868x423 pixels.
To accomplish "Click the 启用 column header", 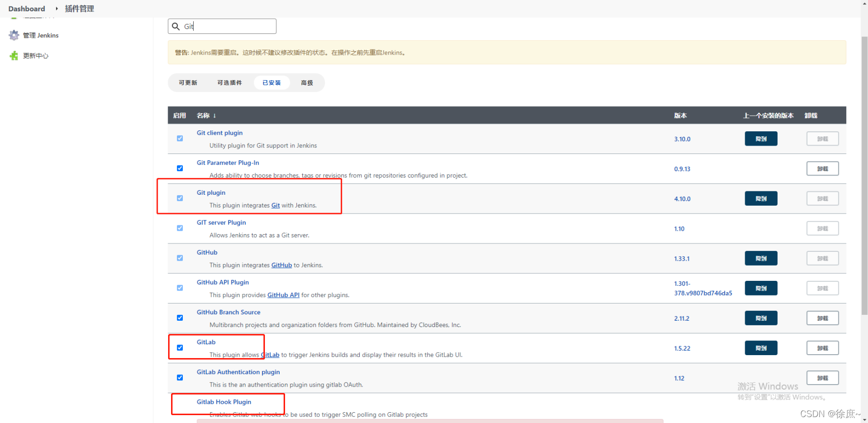I will (x=179, y=116).
